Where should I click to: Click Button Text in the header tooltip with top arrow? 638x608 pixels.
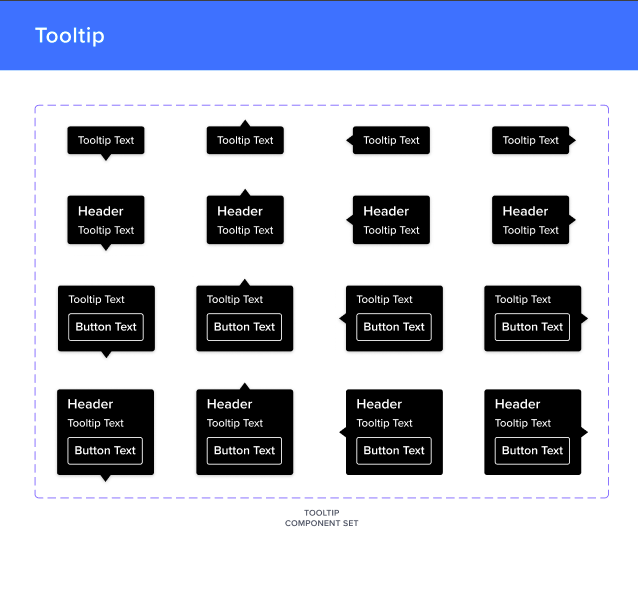244,451
